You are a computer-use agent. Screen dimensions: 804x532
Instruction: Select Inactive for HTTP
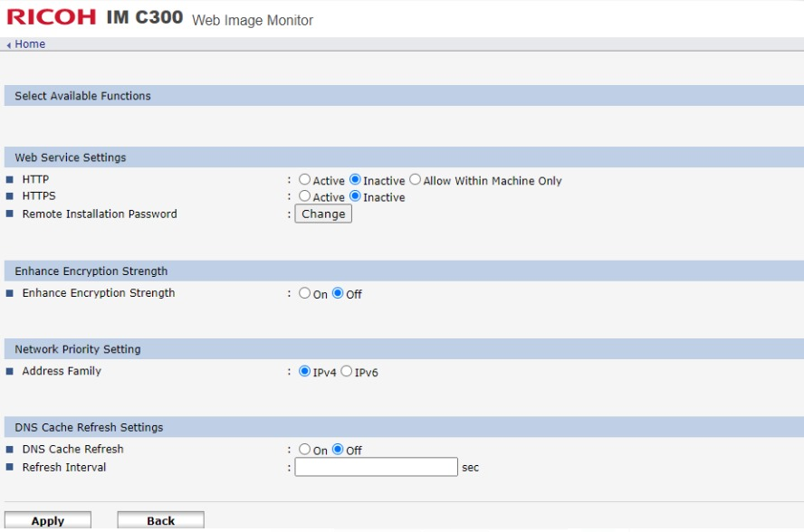[355, 179]
